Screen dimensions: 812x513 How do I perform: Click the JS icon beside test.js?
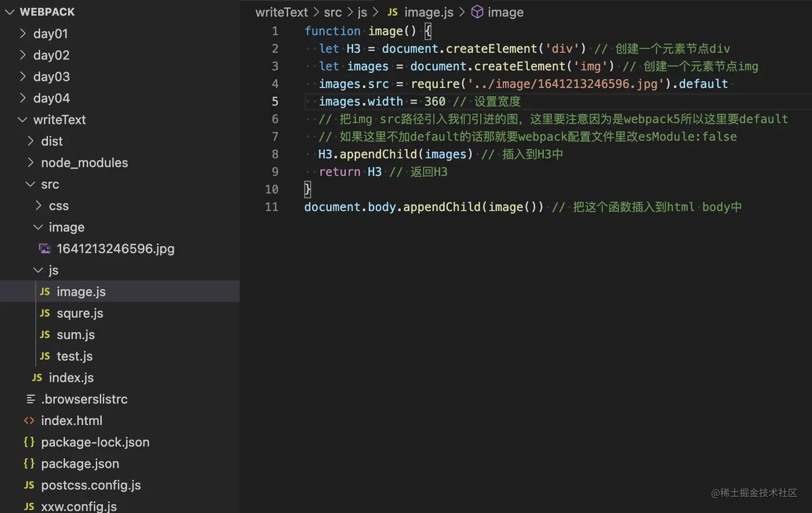click(45, 356)
